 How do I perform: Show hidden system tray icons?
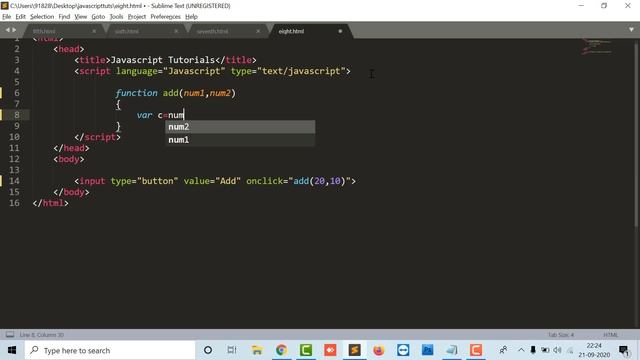[521, 350]
